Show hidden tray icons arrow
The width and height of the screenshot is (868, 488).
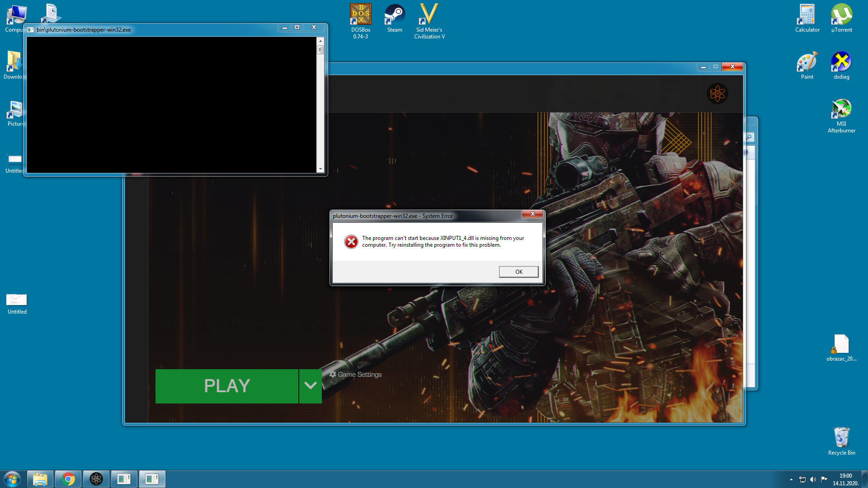coord(791,479)
